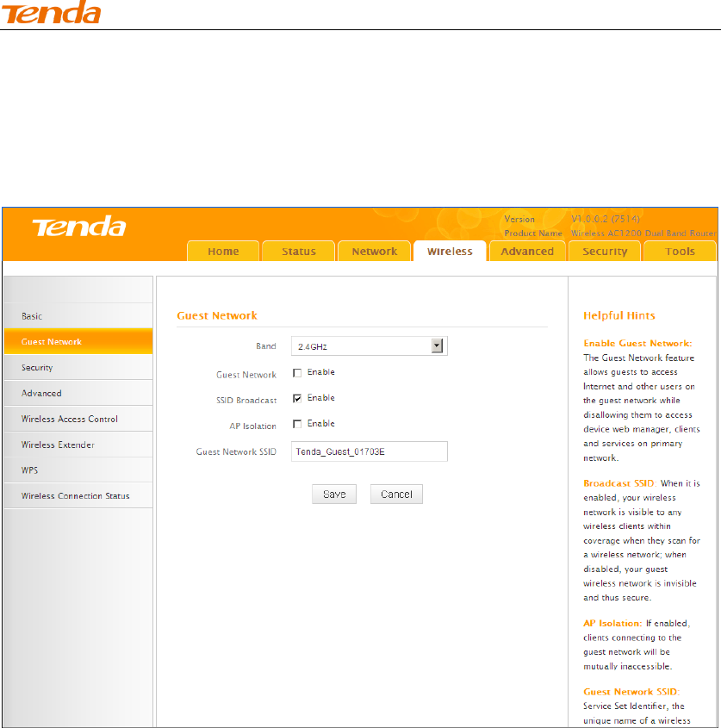Screen dimensions: 721x728
Task: Tick the AP Isolation Enable checkbox
Action: [297, 424]
